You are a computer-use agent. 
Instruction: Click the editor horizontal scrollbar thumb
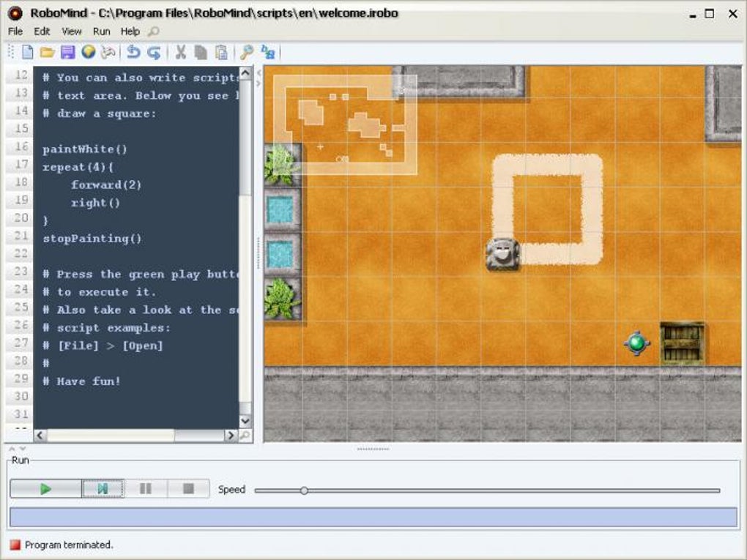click(111, 436)
